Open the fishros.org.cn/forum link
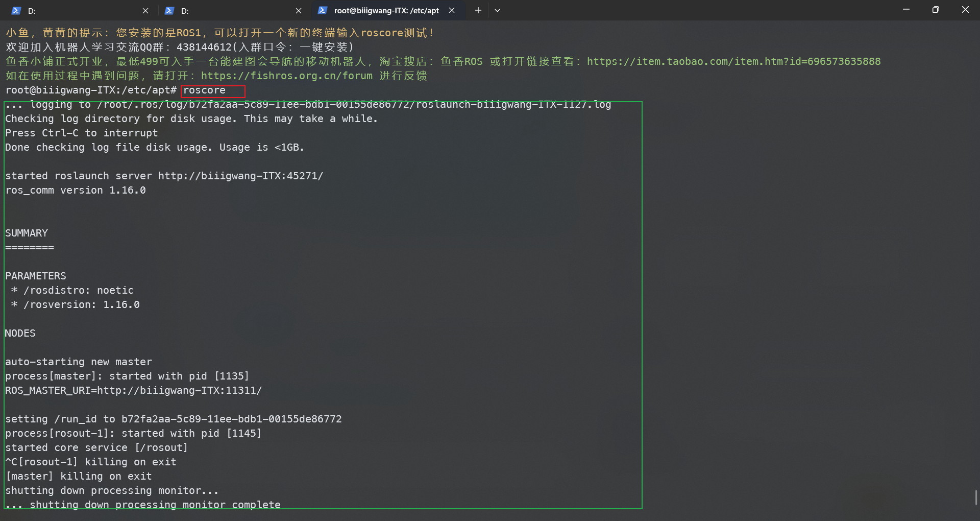The width and height of the screenshot is (980, 521). pyautogui.click(x=287, y=76)
